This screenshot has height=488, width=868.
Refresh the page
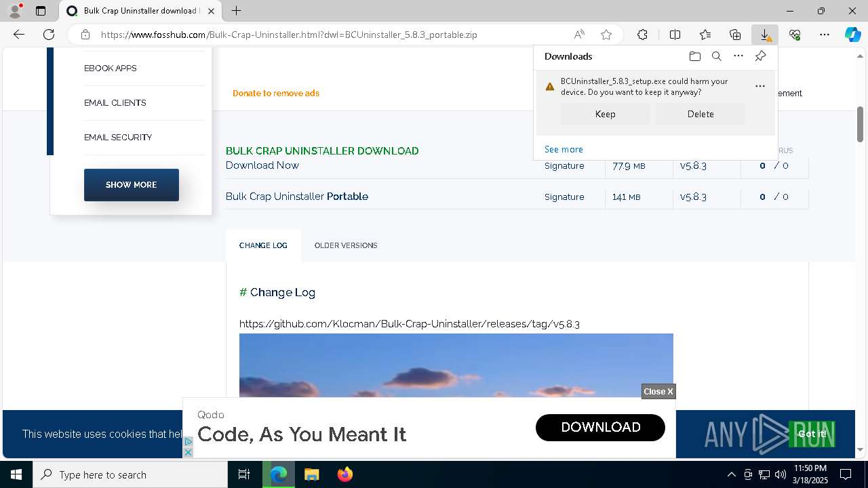(49, 35)
